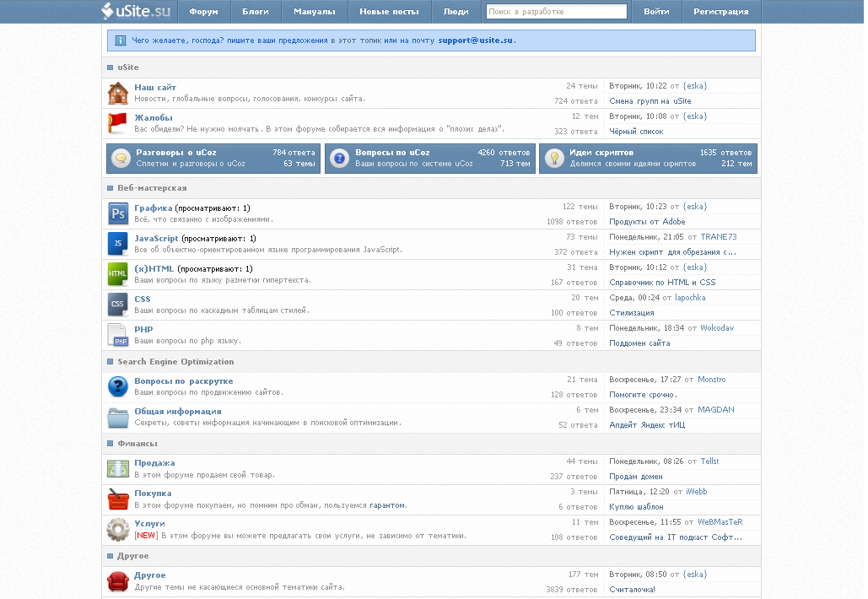The image size is (868, 599).
Task: Click the red flag icon for Жалобы
Action: [118, 123]
